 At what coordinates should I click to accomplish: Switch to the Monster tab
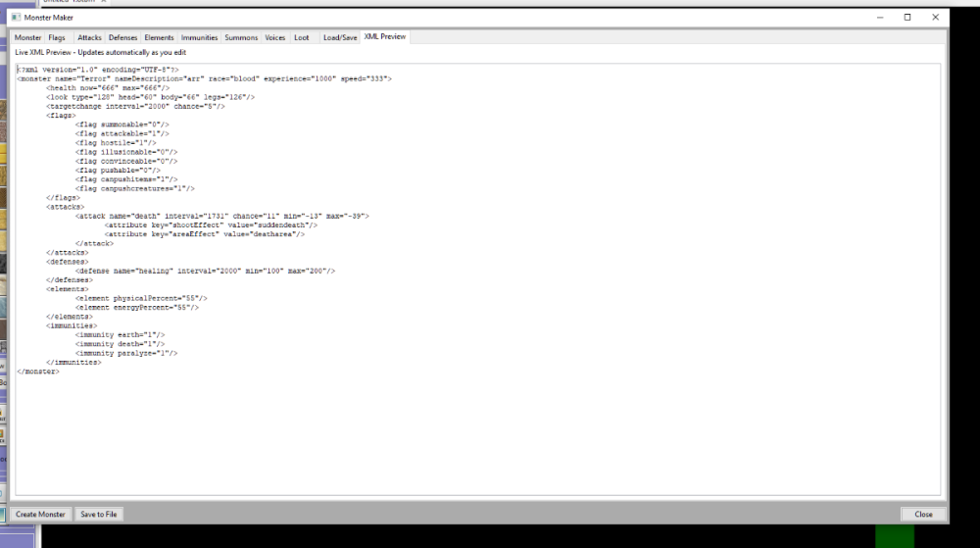point(27,37)
